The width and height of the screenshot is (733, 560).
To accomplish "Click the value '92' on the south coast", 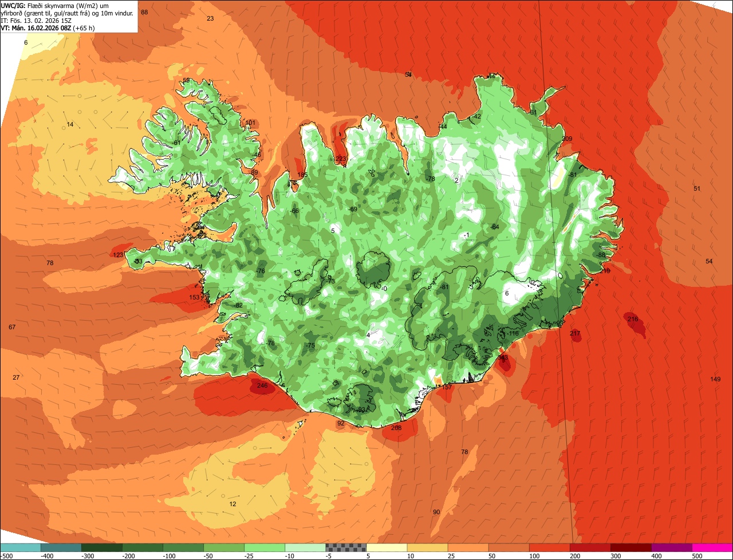I will (x=341, y=423).
